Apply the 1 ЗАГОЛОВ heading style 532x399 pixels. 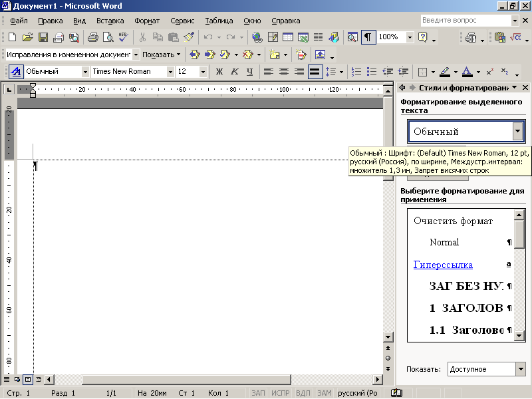click(x=461, y=308)
